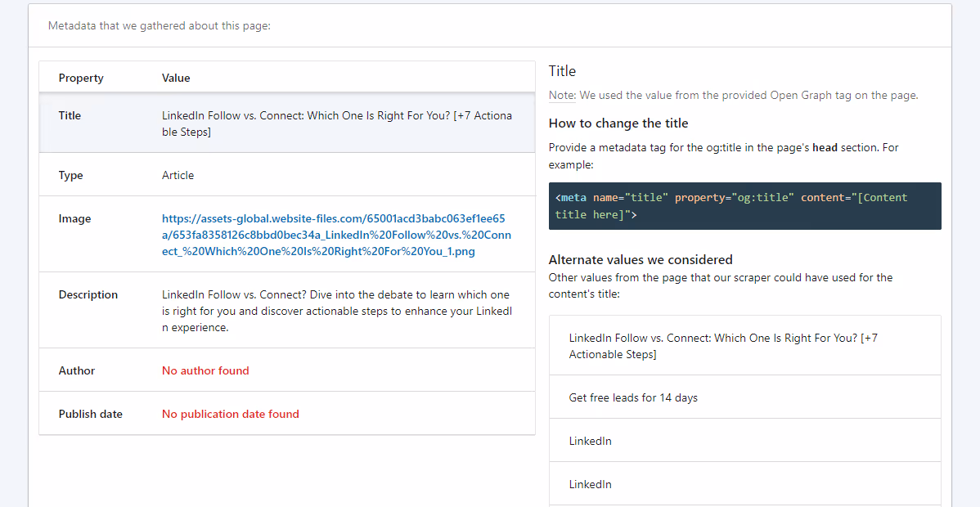The image size is (980, 507).
Task: Select the Title row in the metadata table
Action: point(286,123)
